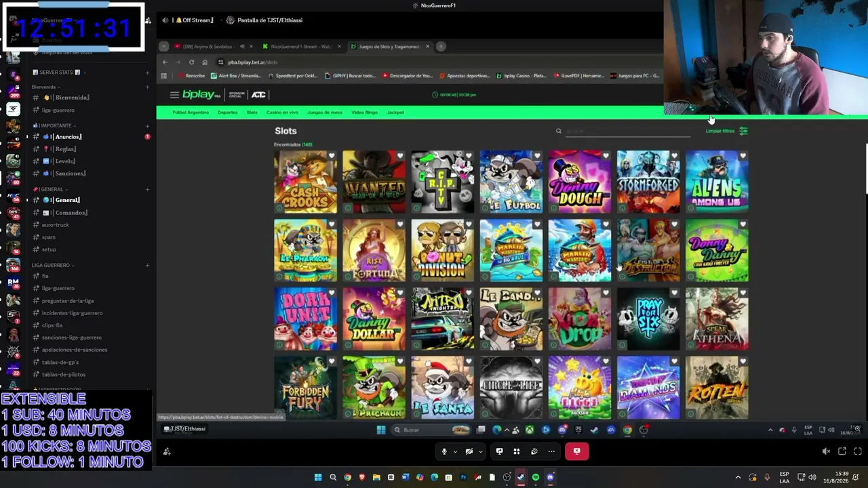Go back in the browser
The height and width of the screenshot is (488, 868).
[x=165, y=62]
